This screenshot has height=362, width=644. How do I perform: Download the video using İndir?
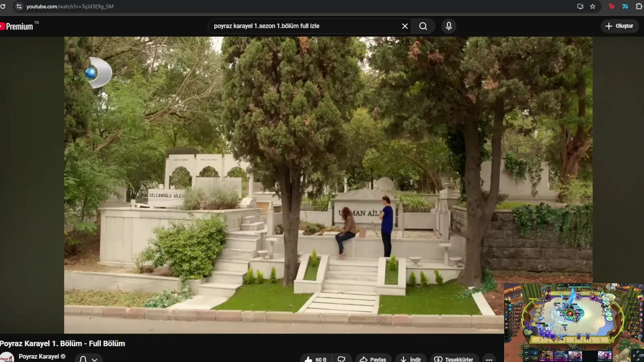pyautogui.click(x=411, y=359)
